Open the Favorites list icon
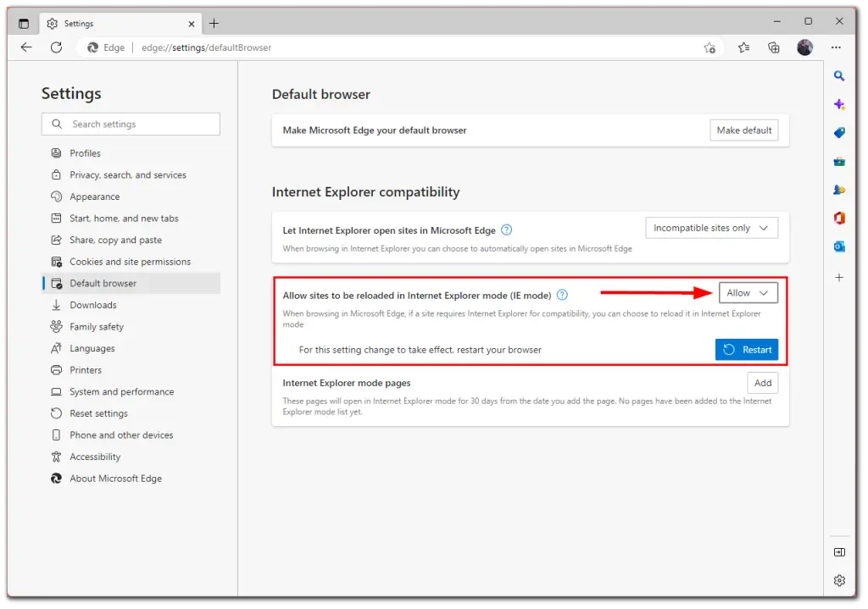This screenshot has height=609, width=868. coord(743,48)
